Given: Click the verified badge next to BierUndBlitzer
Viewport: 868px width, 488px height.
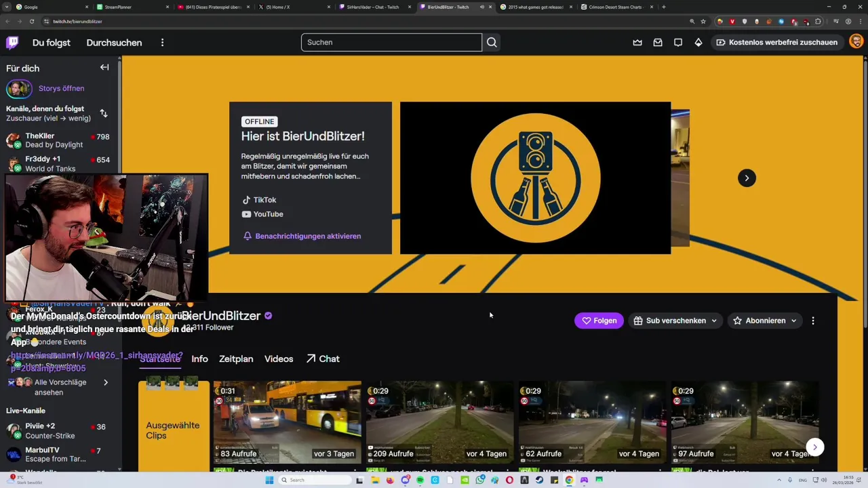Looking at the screenshot, I should 269,316.
